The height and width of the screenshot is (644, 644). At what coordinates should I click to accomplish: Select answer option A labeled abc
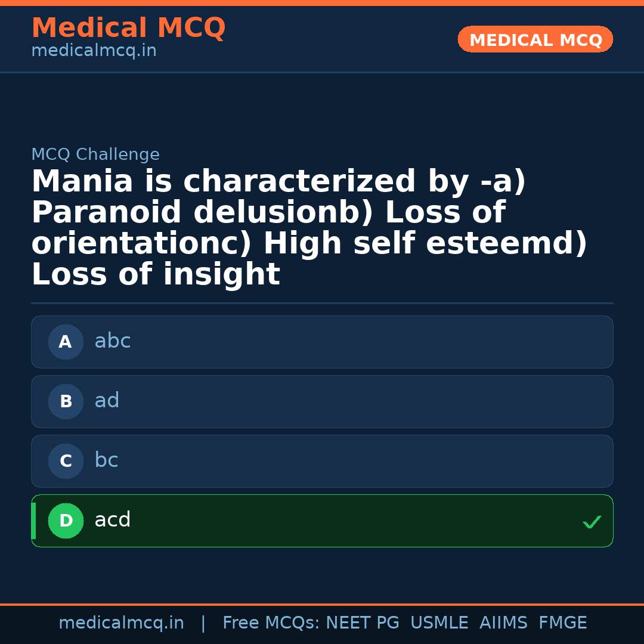tap(322, 342)
